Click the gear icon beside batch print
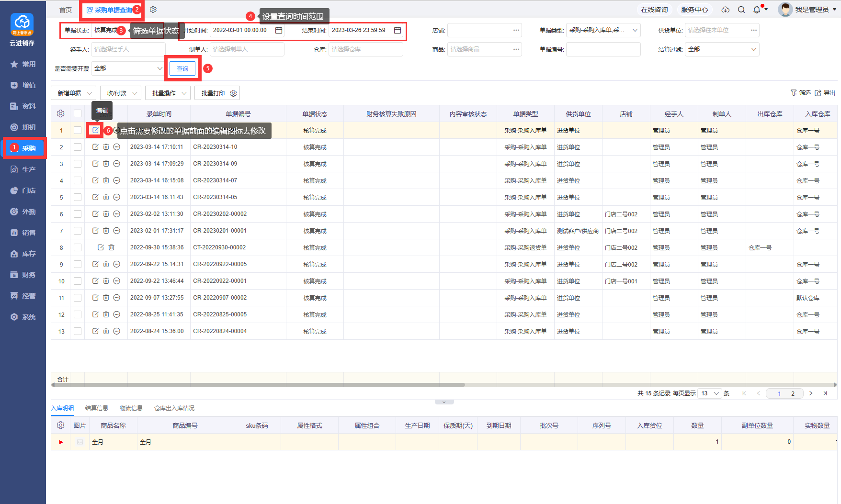The height and width of the screenshot is (504, 841). click(233, 93)
